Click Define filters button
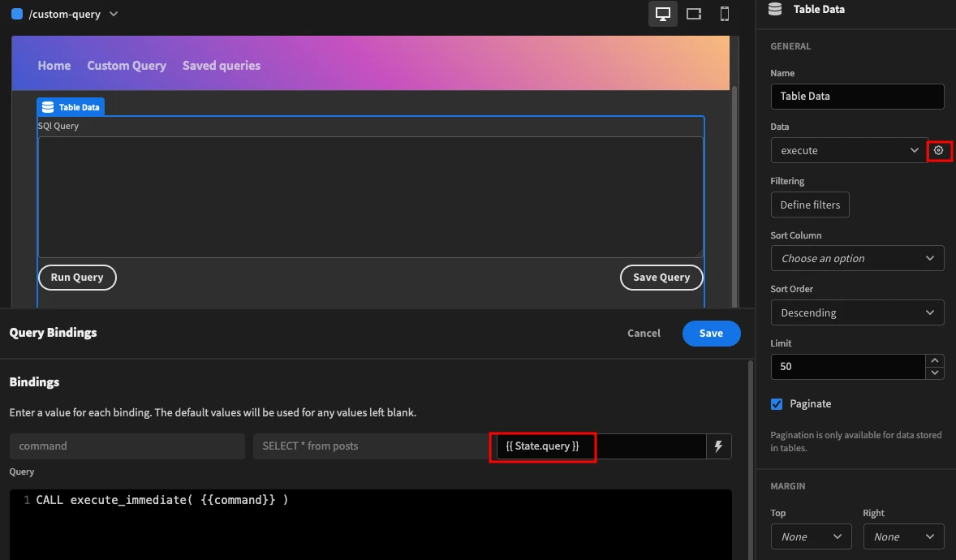 click(x=810, y=205)
